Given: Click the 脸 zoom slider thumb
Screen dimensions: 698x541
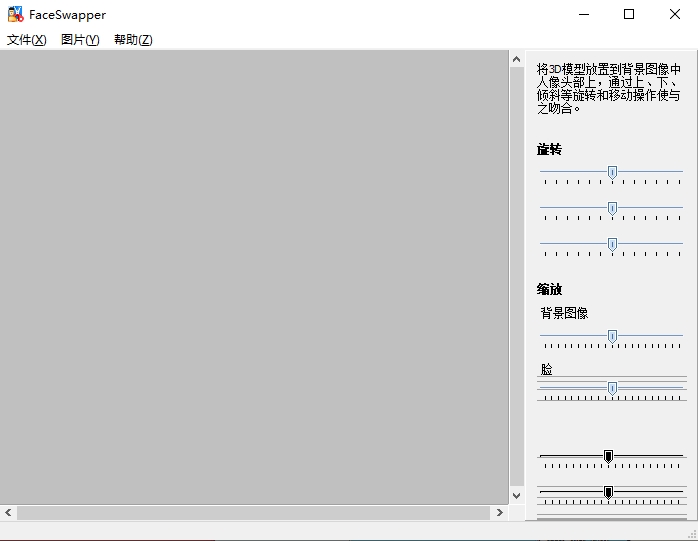Looking at the screenshot, I should tap(612, 388).
